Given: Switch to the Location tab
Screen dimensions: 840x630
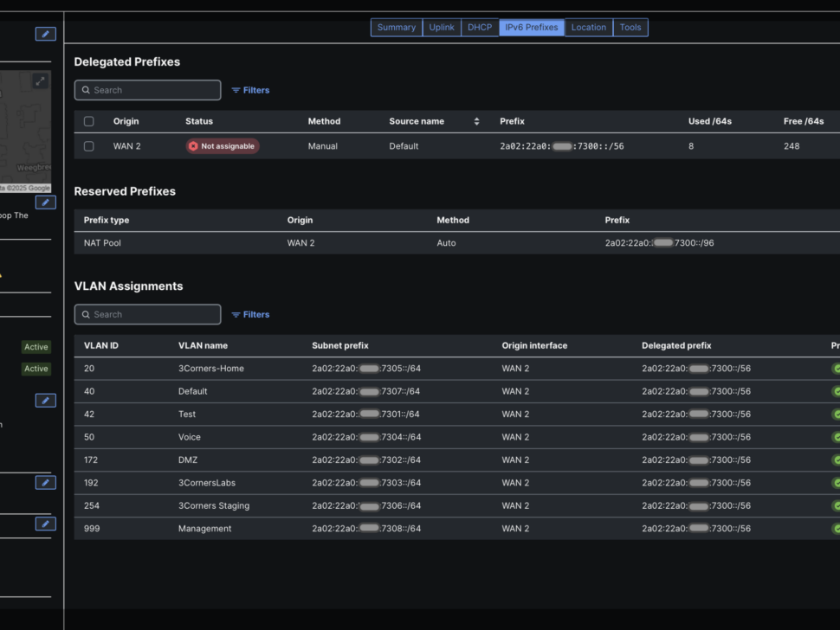Looking at the screenshot, I should 588,27.
